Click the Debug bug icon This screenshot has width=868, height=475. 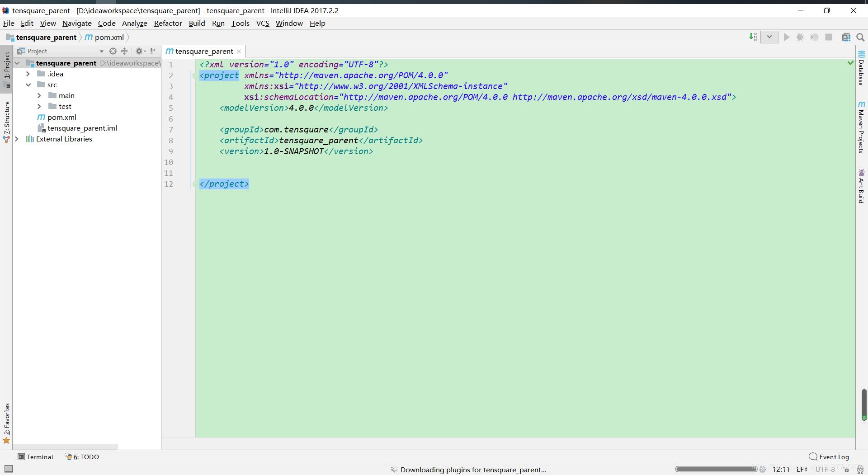point(800,37)
